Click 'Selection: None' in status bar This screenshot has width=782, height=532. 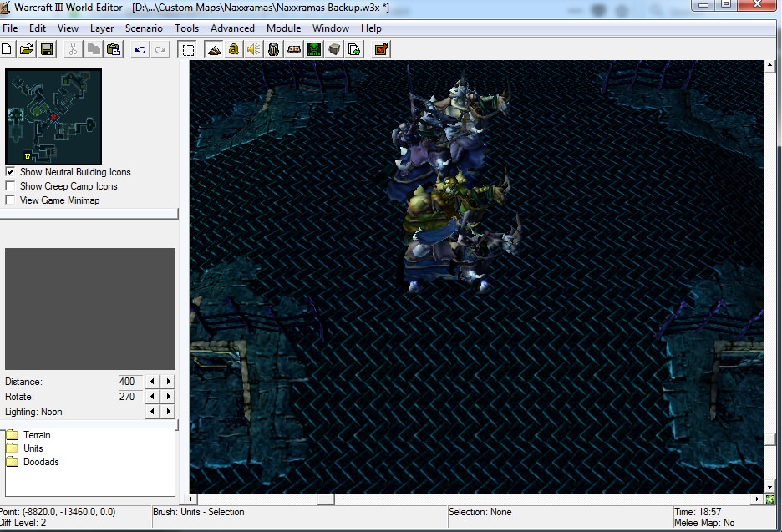pyautogui.click(x=480, y=512)
